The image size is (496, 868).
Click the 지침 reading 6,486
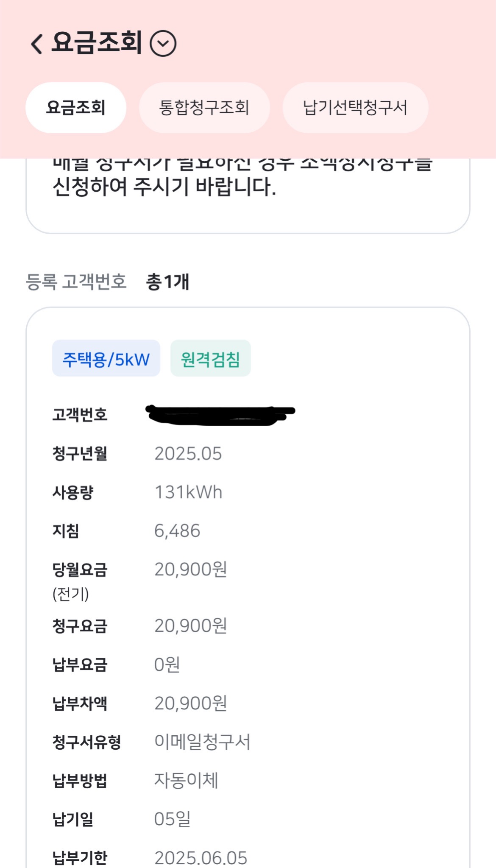(x=177, y=531)
